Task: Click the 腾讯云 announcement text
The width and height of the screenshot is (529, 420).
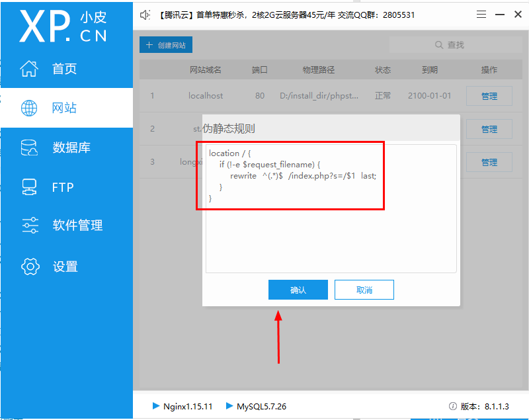Action: 287,15
